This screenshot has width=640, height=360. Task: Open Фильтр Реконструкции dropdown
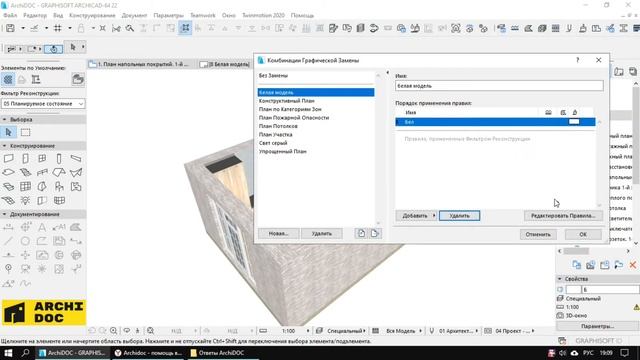pyautogui.click(x=43, y=104)
